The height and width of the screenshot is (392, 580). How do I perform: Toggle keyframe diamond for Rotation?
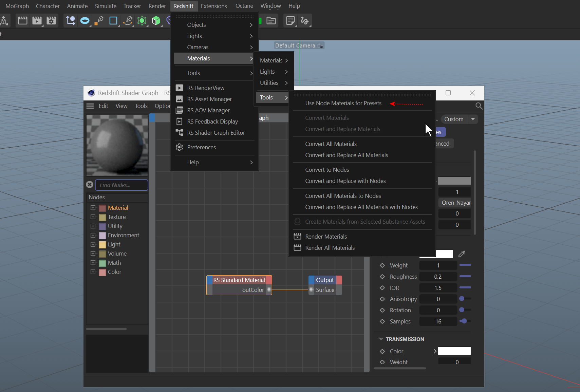[x=382, y=310]
